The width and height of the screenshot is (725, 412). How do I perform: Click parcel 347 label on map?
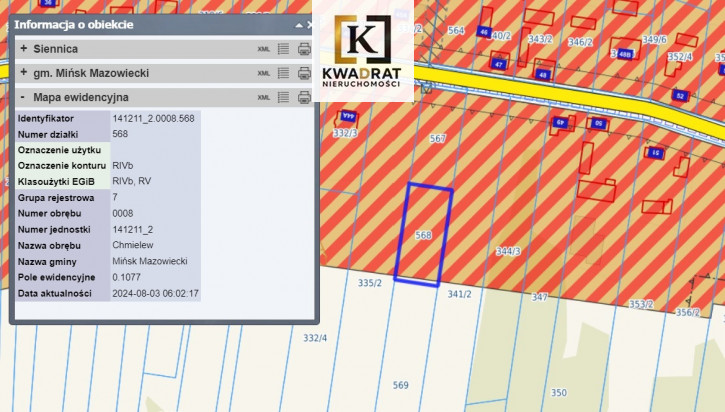coord(540,297)
